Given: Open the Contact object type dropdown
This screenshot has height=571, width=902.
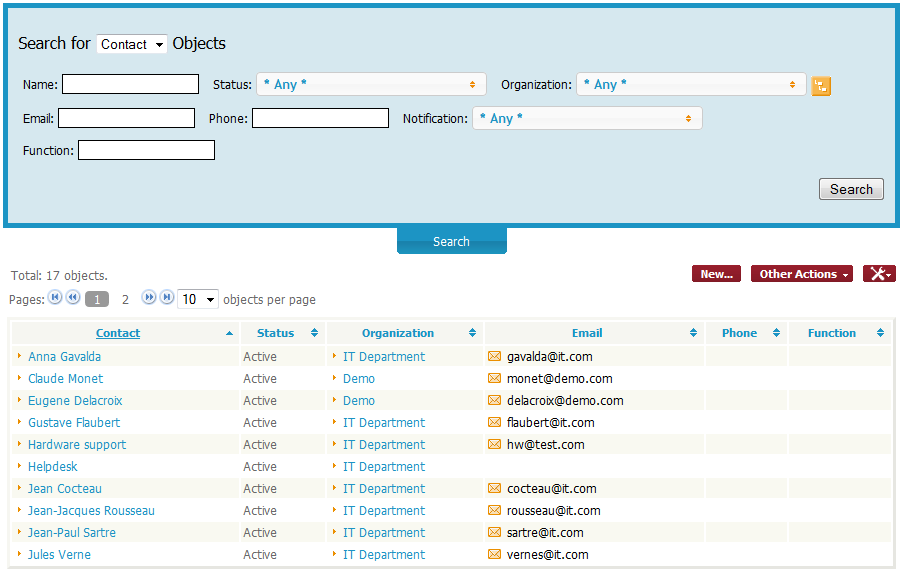Looking at the screenshot, I should 132,44.
